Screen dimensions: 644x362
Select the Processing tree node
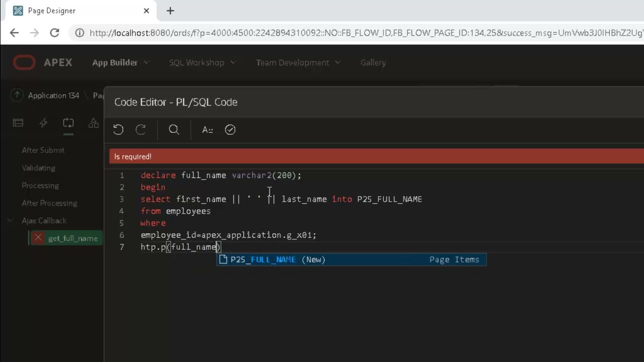click(40, 185)
